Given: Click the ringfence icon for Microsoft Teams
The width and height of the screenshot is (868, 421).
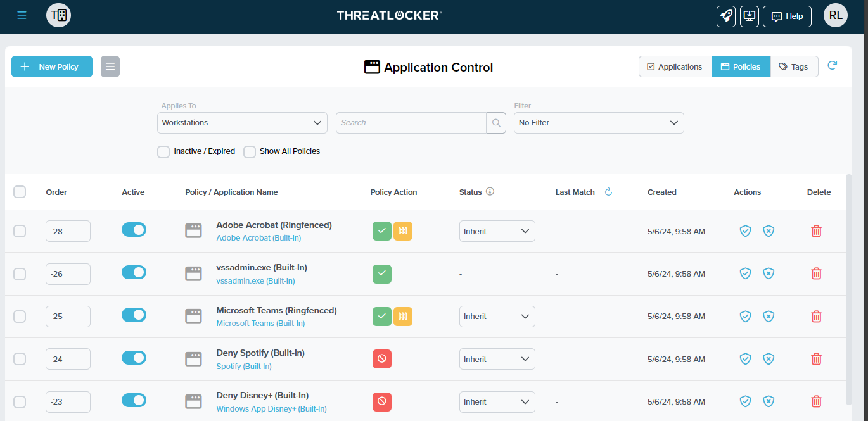Looking at the screenshot, I should [x=403, y=316].
